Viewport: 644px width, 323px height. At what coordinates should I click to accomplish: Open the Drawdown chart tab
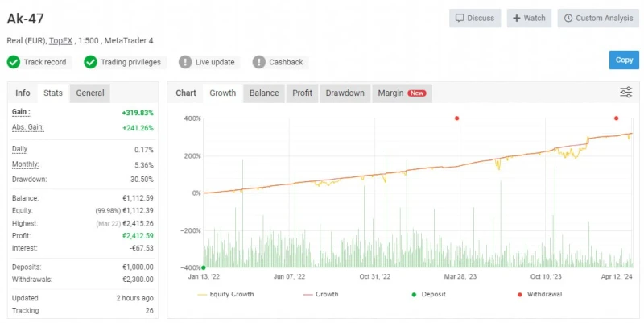[x=345, y=93]
